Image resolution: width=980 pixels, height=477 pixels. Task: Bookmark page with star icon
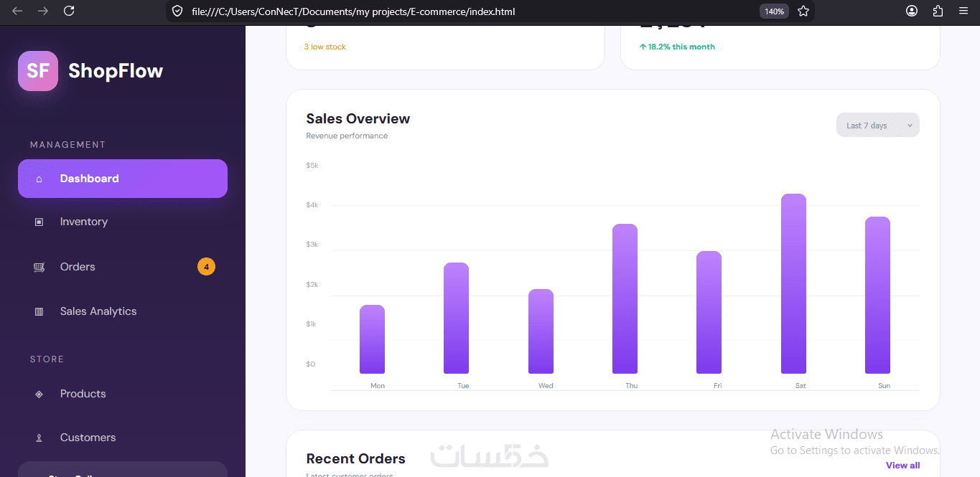coord(803,11)
